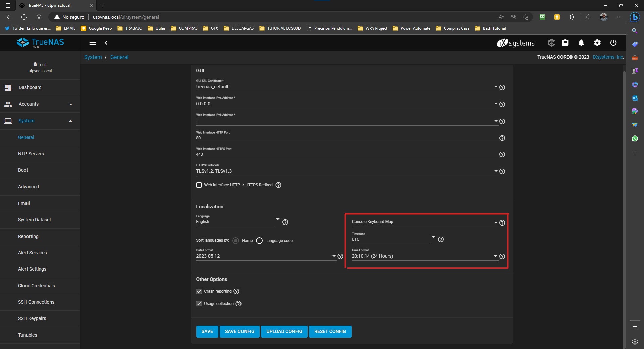Open Date Format dropdown
This screenshot has height=349, width=644.
pyautogui.click(x=266, y=256)
